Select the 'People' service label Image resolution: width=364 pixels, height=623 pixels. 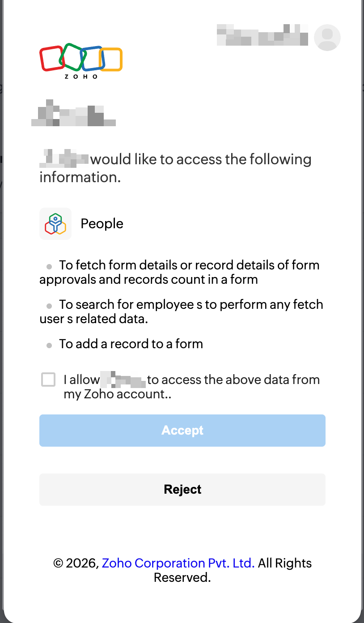(x=102, y=224)
